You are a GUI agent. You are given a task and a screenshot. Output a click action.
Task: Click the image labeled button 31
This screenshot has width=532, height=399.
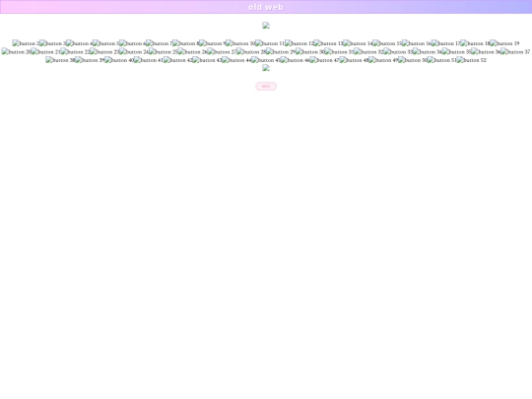pyautogui.click(x=340, y=52)
